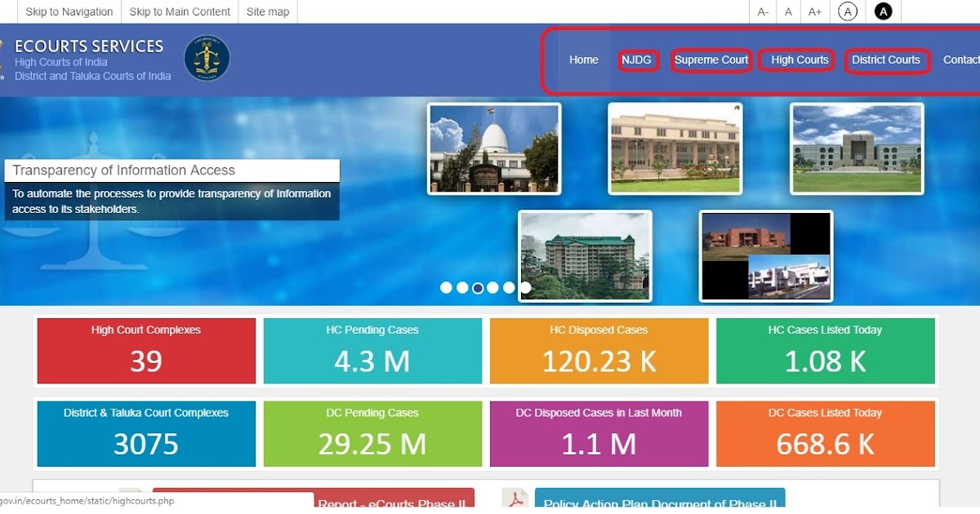Image resolution: width=980 pixels, height=514 pixels.
Task: Click the HC Cases Listed Today tile
Action: click(826, 351)
